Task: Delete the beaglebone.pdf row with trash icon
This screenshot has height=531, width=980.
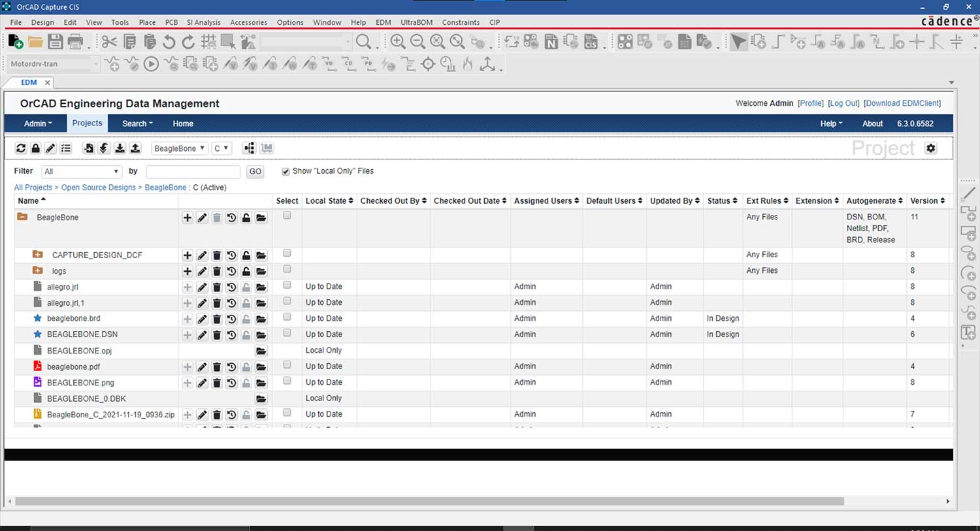Action: click(217, 367)
